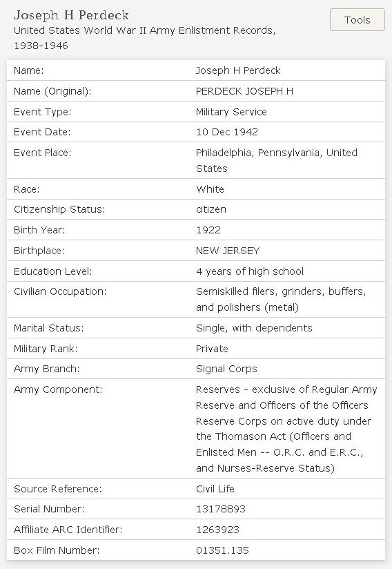The height and width of the screenshot is (569, 392).
Task: Click the 4 years of high school value
Action: tap(250, 271)
